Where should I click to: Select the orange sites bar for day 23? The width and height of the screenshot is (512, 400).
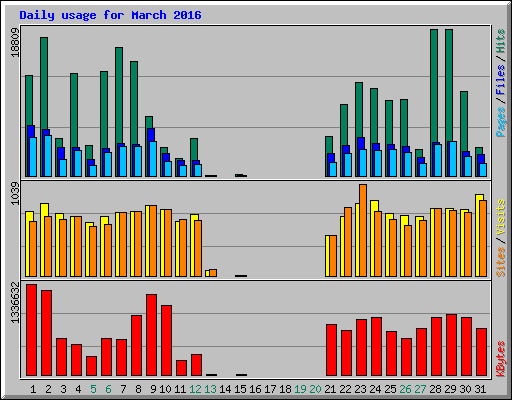tap(363, 230)
